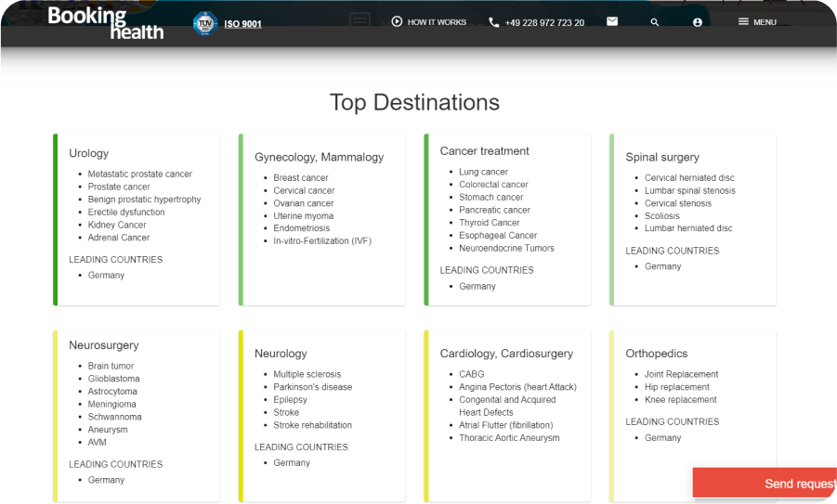This screenshot has width=837, height=504.
Task: Select Cervical cancer
Action: tap(305, 190)
